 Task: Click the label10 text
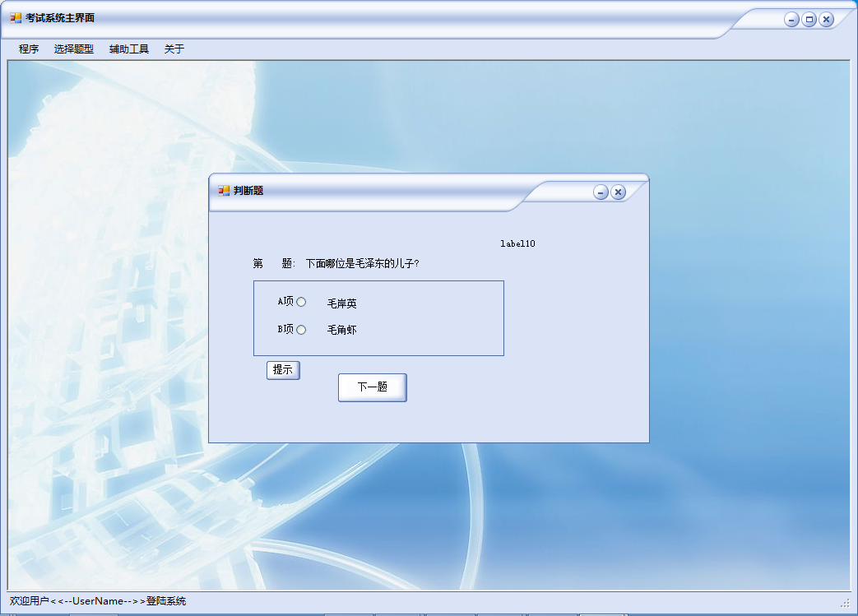click(x=517, y=244)
